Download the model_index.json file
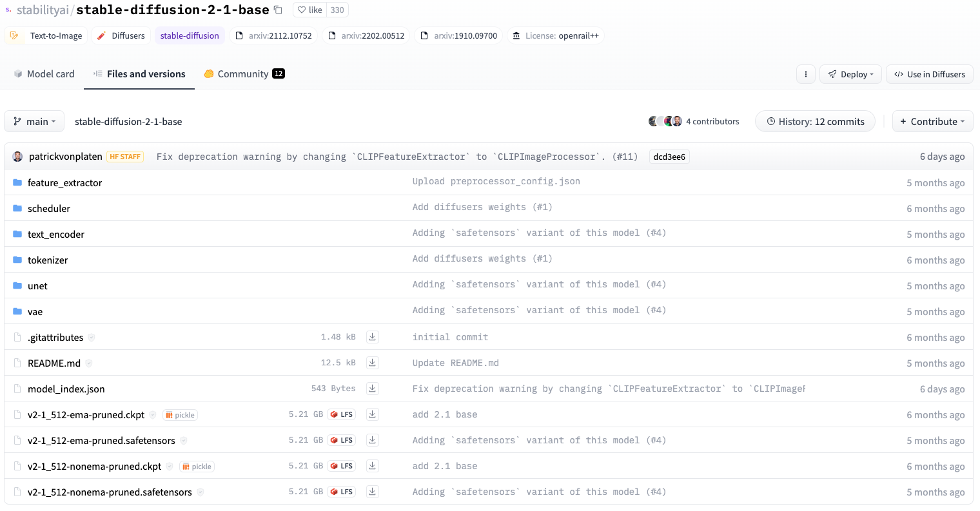Screen dimensions: 980x511 (372, 388)
